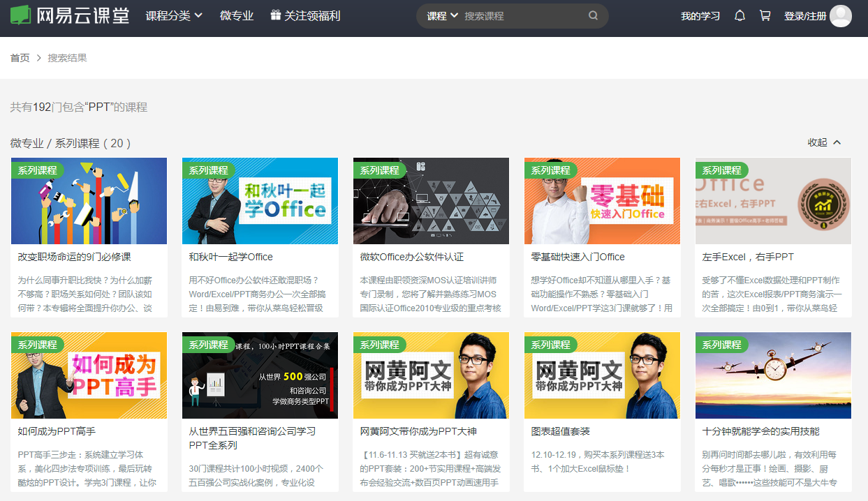This screenshot has width=868, height=501.
Task: Open thumbnail of 和秋叶一起学Office
Action: coord(260,201)
